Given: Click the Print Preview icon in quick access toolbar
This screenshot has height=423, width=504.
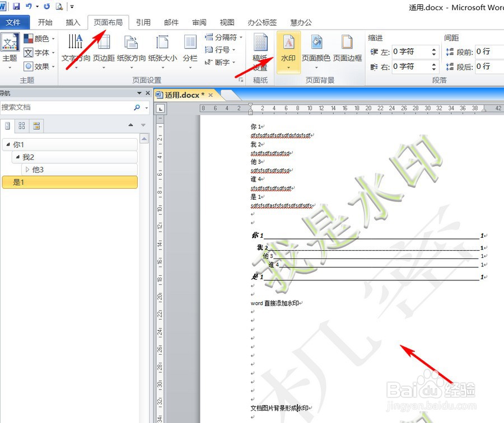Looking at the screenshot, I should click(x=59, y=6).
